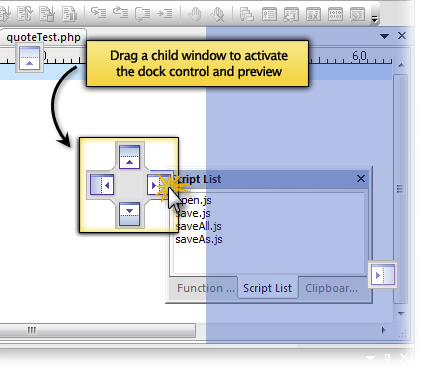Click the crossed-out hand toolbar icon

click(x=217, y=14)
